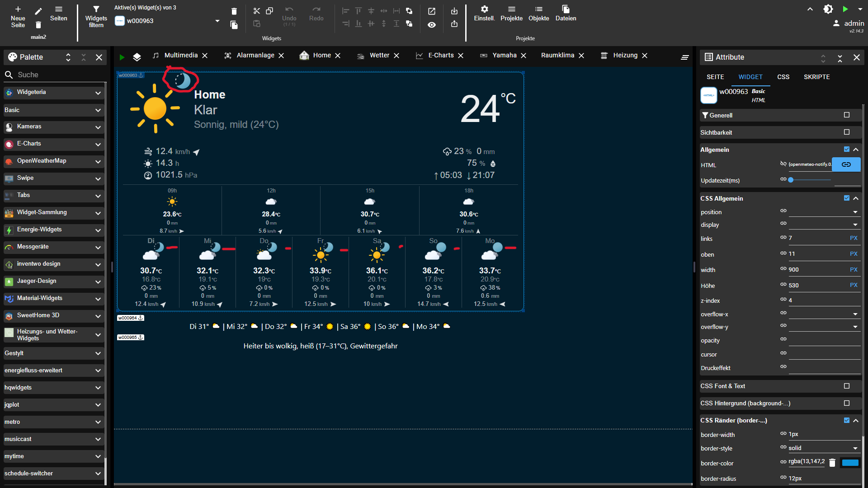Delete selected widget with trash icon

coord(234,11)
